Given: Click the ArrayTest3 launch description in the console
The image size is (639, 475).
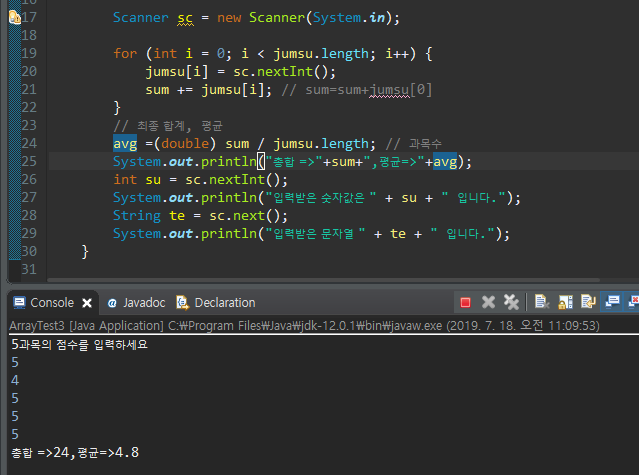Looking at the screenshot, I should point(304,326).
